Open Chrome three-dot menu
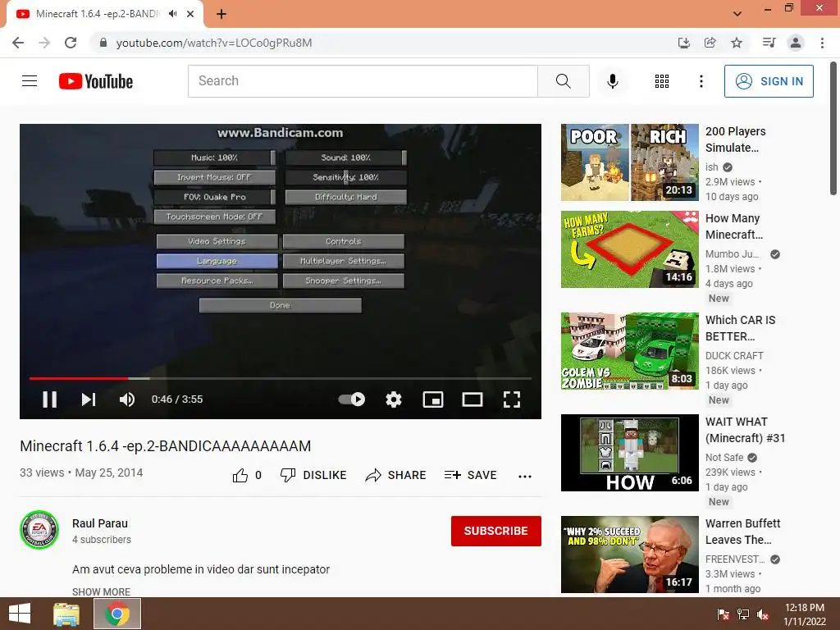Image resolution: width=840 pixels, height=630 pixels. coord(822,43)
